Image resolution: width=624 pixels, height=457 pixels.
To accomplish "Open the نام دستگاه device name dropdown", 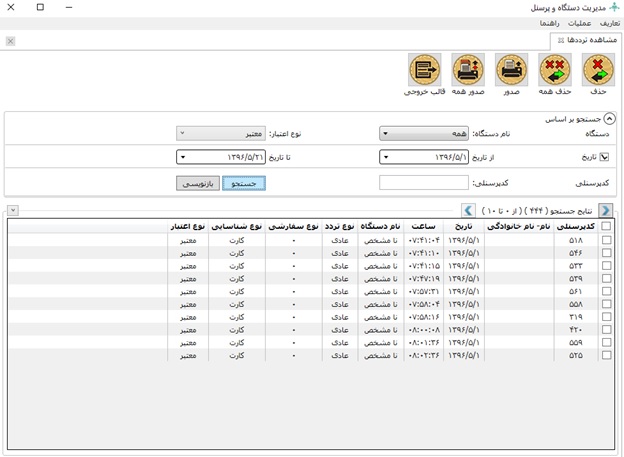I will click(x=424, y=133).
